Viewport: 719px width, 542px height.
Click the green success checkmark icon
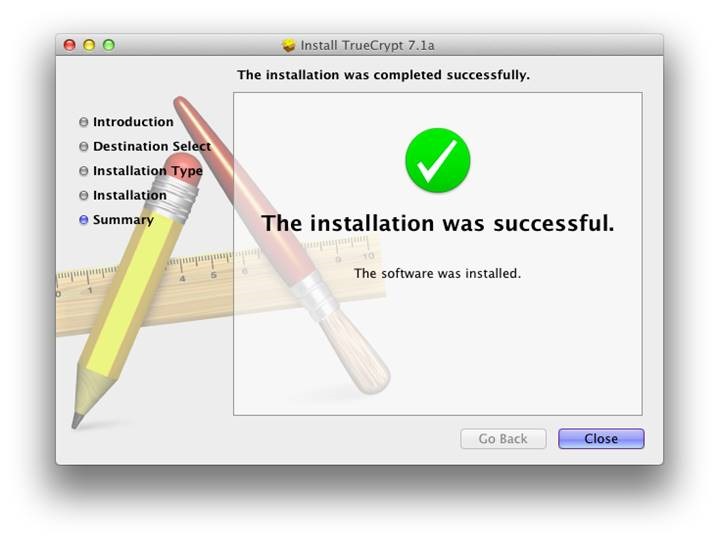coord(437,160)
